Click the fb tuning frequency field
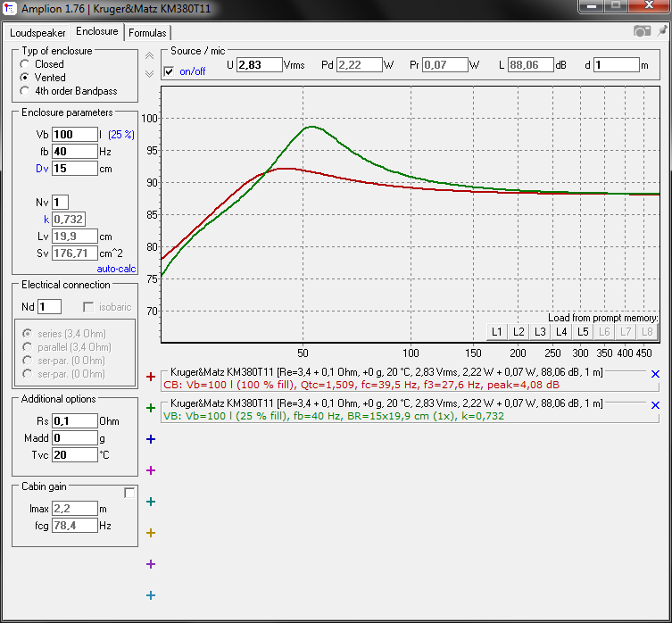 (75, 152)
